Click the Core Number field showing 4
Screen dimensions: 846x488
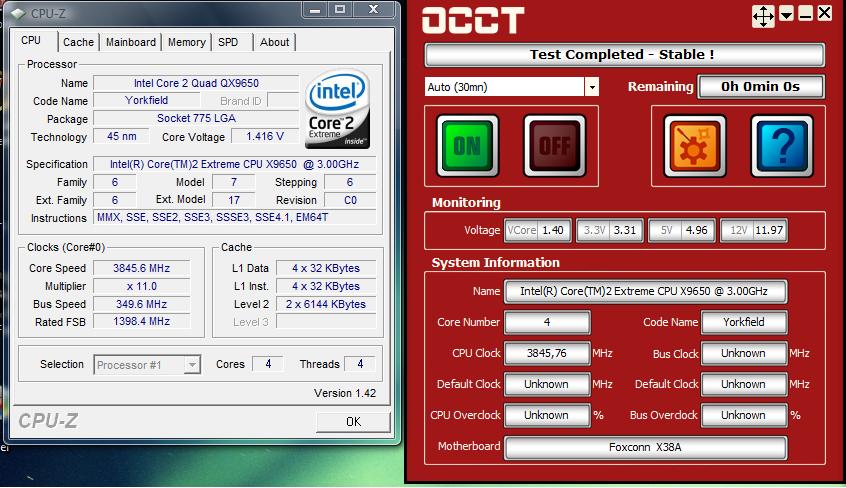[547, 322]
